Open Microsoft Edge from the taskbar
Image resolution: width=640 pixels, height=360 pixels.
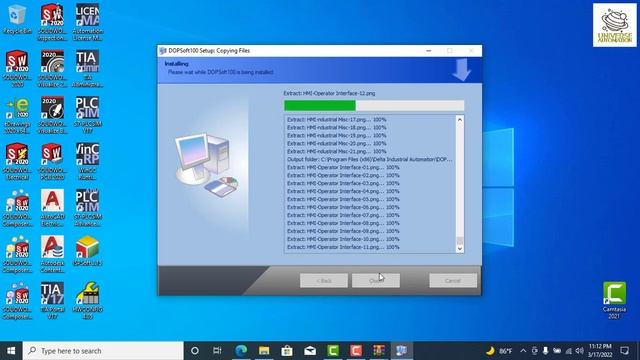tap(241, 351)
